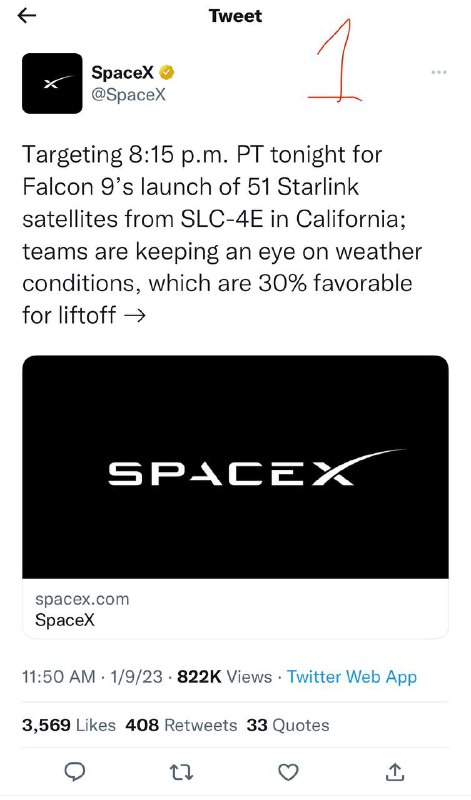View the 408 Retweets list
Viewport: 471px width, 800px height.
pos(181,725)
